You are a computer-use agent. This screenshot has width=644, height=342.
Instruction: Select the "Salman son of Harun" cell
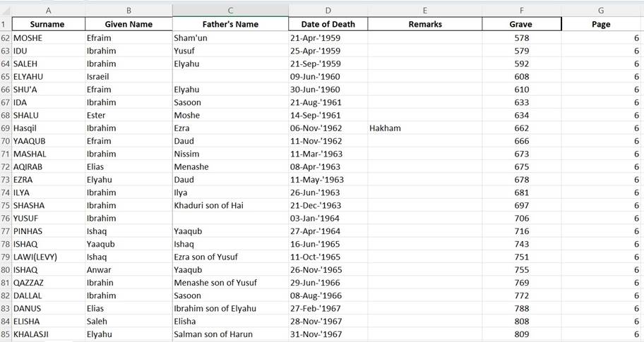click(213, 334)
